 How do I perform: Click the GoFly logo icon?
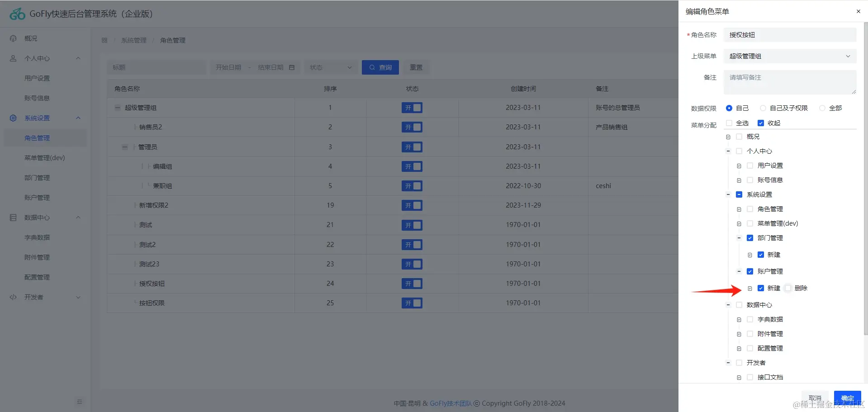tap(17, 14)
